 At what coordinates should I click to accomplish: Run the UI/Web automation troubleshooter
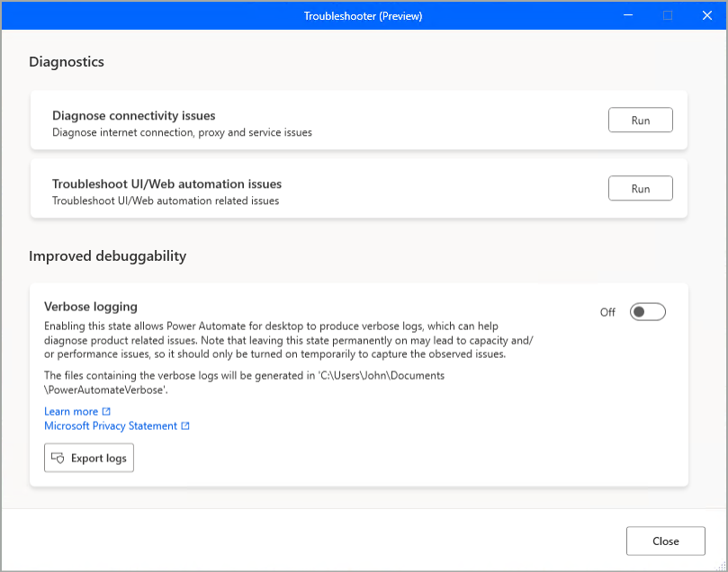coord(640,188)
